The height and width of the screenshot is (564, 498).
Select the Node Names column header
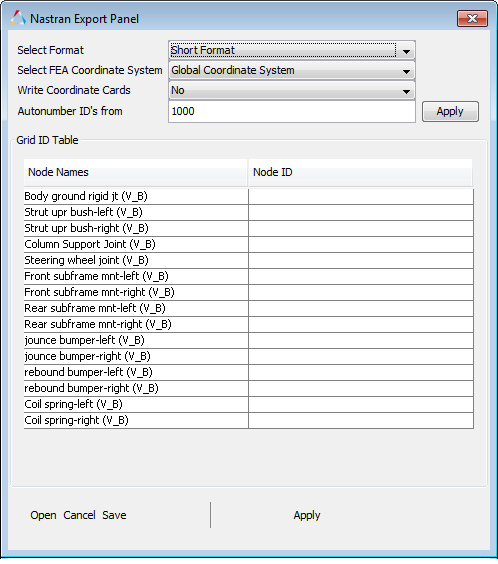tap(136, 172)
